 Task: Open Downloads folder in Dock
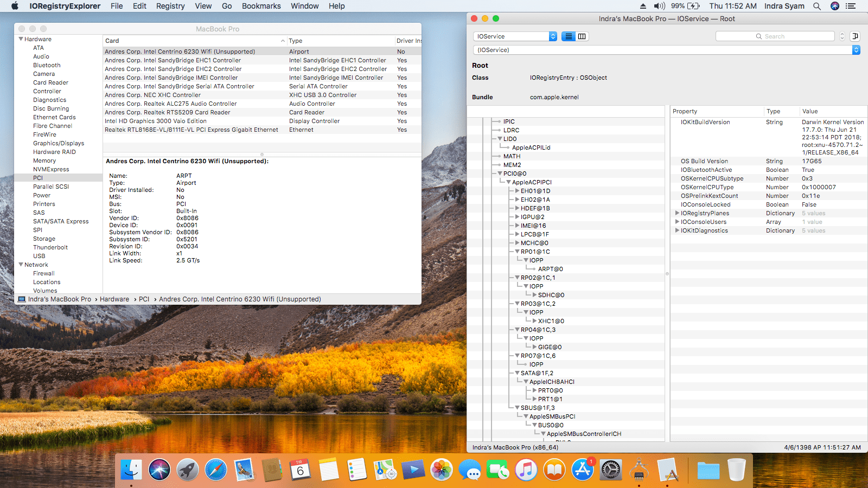coord(709,470)
